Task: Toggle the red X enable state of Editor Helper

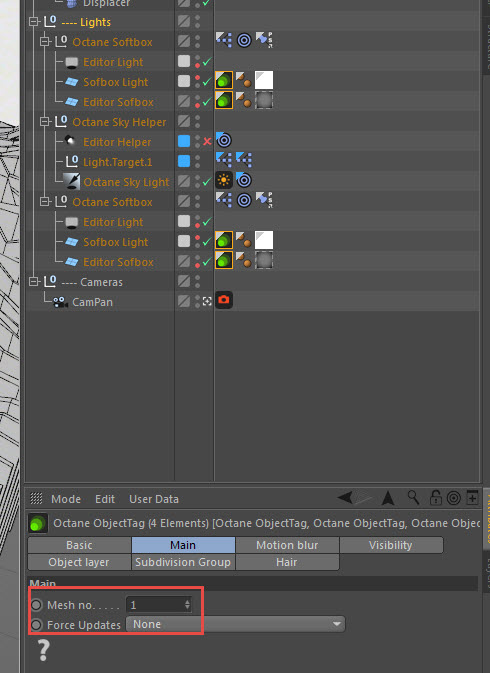Action: pyautogui.click(x=207, y=141)
